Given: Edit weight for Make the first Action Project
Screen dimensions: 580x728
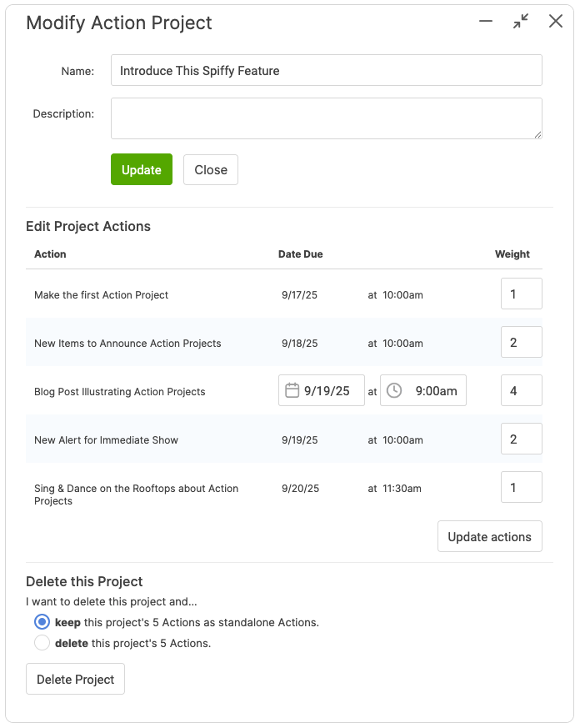Looking at the screenshot, I should click(521, 294).
